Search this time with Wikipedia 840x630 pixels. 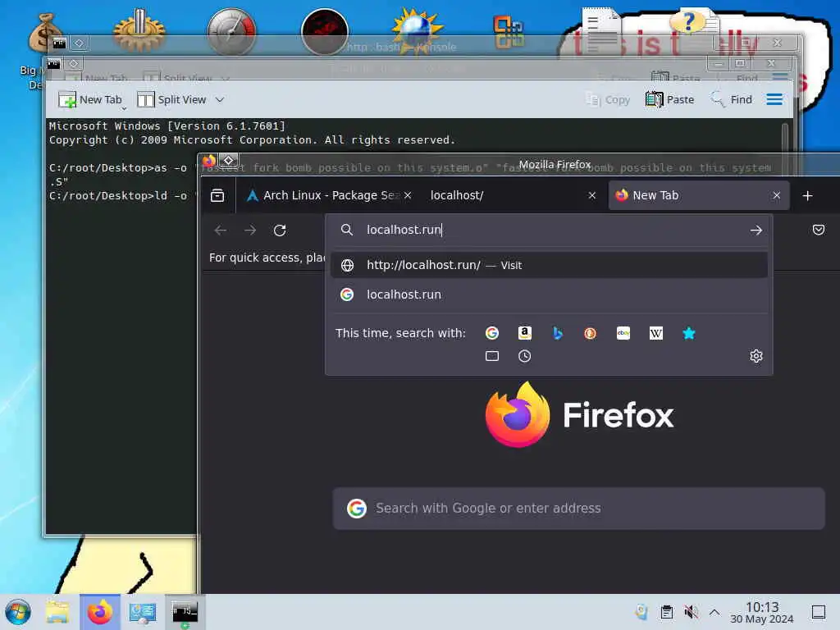(656, 333)
